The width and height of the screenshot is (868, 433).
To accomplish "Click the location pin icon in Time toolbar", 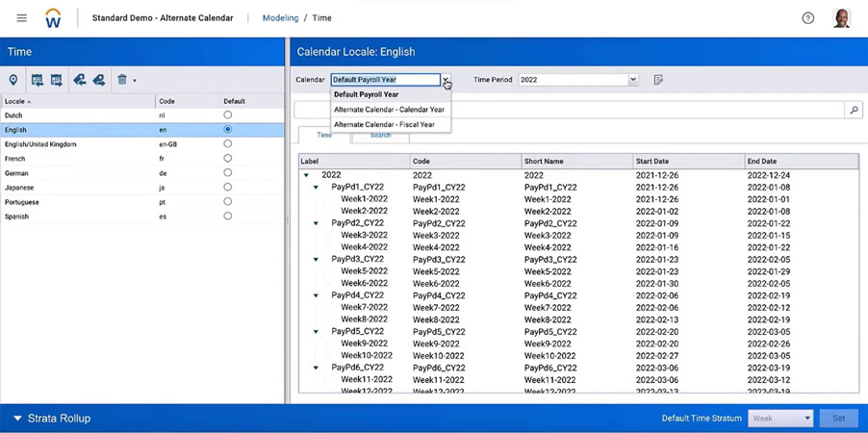I will point(13,80).
